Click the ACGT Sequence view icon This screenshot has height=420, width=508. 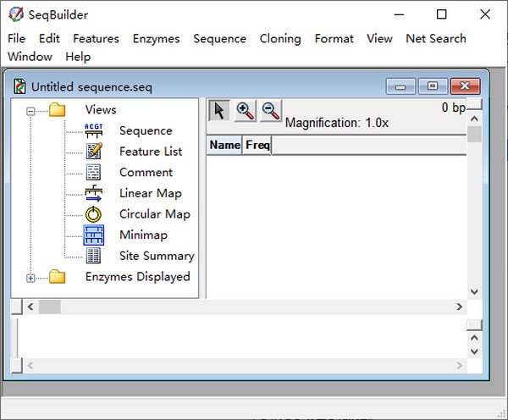(94, 131)
